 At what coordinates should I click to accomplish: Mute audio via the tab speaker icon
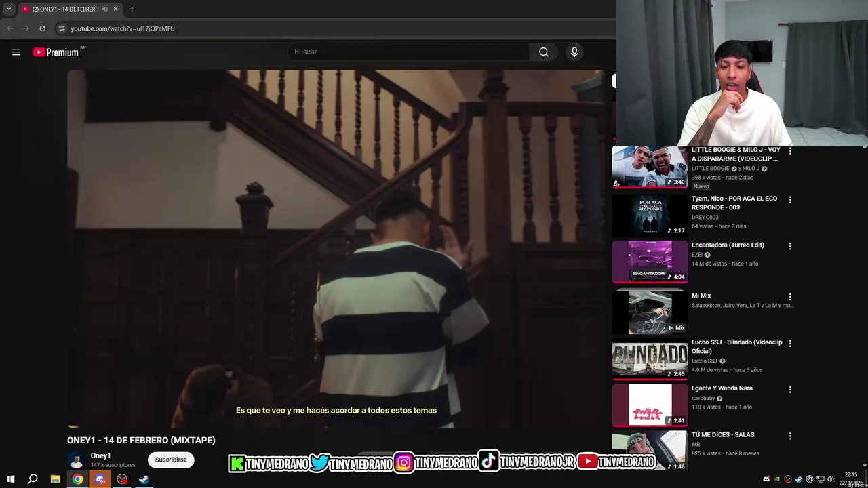[x=104, y=9]
